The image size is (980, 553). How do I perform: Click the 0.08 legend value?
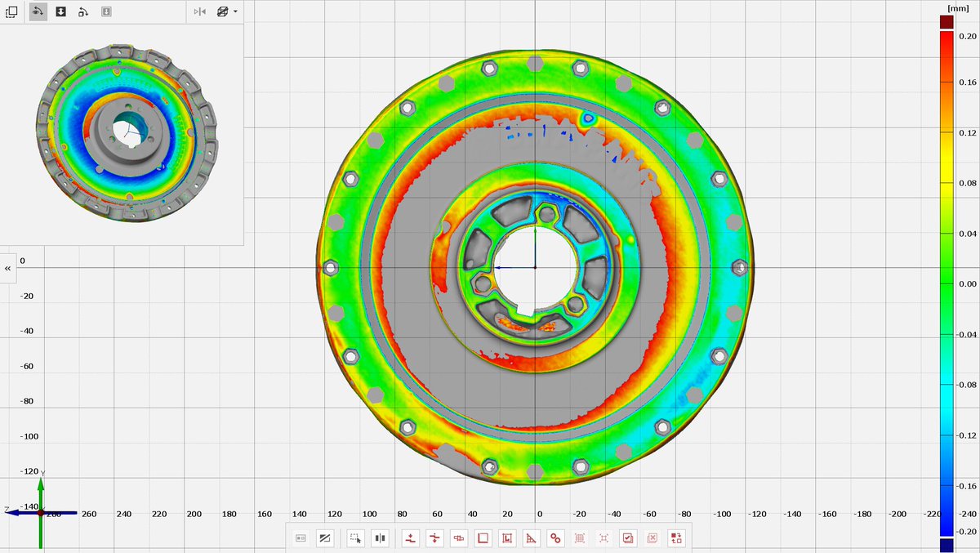pos(968,183)
